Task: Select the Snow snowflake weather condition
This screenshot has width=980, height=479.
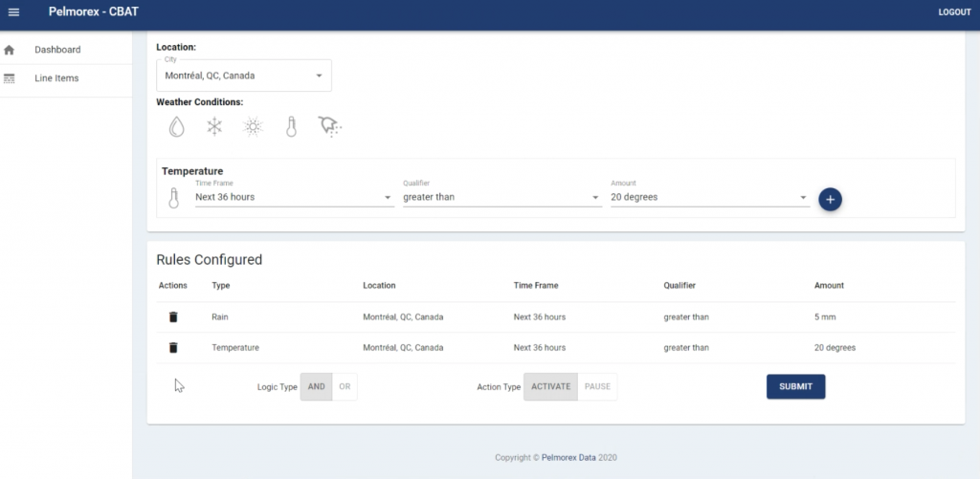Action: (214, 127)
